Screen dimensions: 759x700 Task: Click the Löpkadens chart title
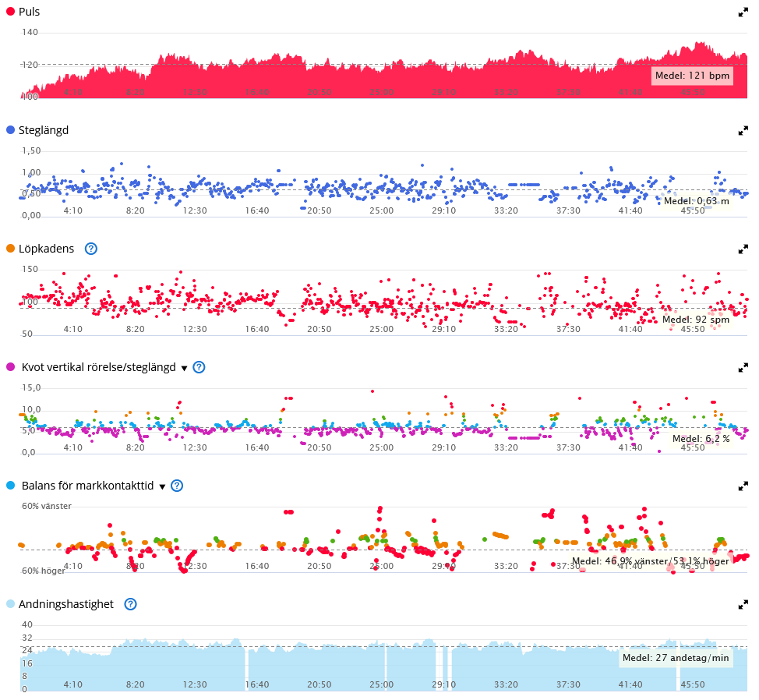(x=47, y=249)
